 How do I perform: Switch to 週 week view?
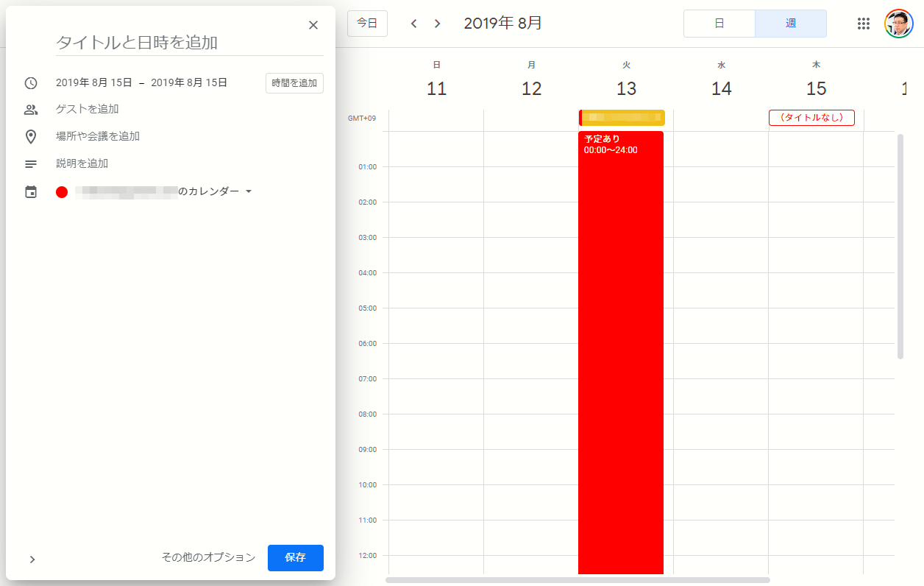(x=791, y=24)
